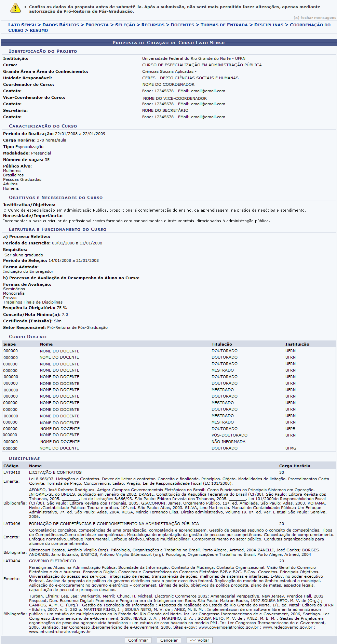The height and width of the screenshot is (644, 337).
Task: Open the Docentes breadcrumb step
Action: [x=182, y=25]
